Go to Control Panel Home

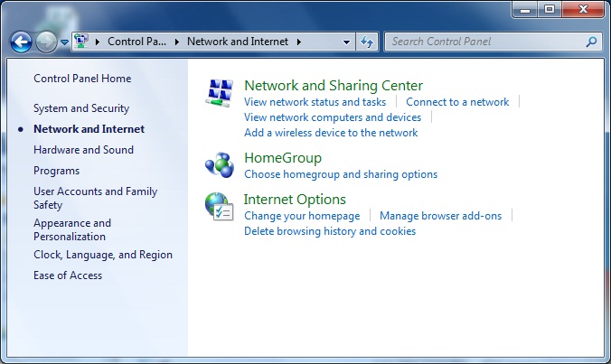[x=82, y=79]
